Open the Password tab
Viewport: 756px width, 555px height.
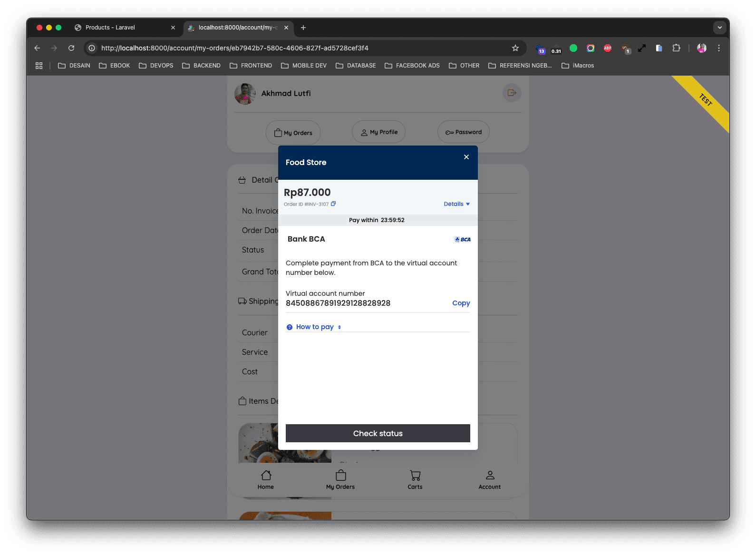click(x=463, y=132)
